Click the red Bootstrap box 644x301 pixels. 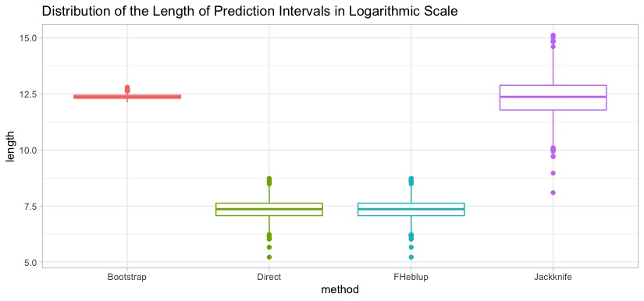[x=127, y=97]
